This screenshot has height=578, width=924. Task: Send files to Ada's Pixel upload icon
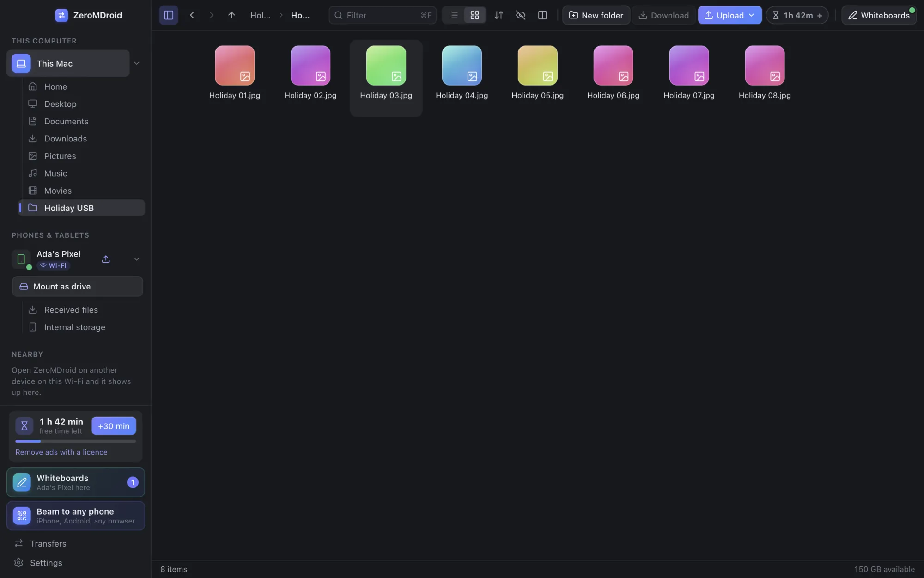[x=106, y=259]
